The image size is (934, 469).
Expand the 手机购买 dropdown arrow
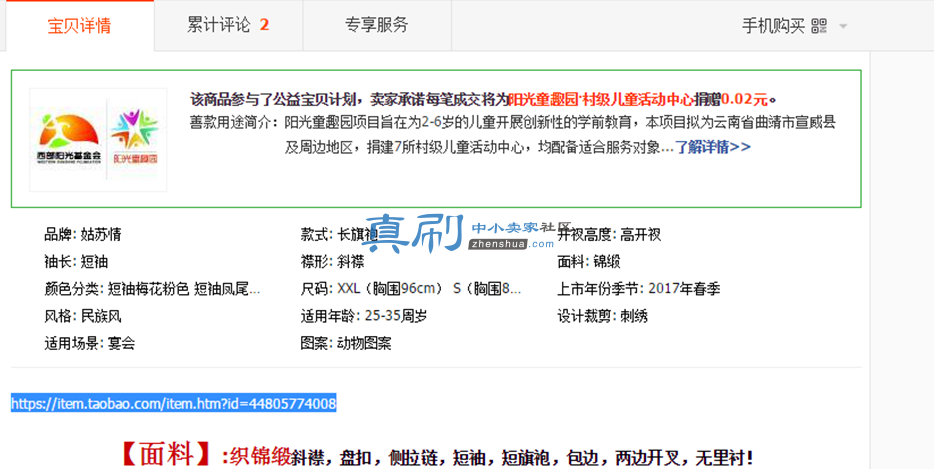click(x=842, y=26)
